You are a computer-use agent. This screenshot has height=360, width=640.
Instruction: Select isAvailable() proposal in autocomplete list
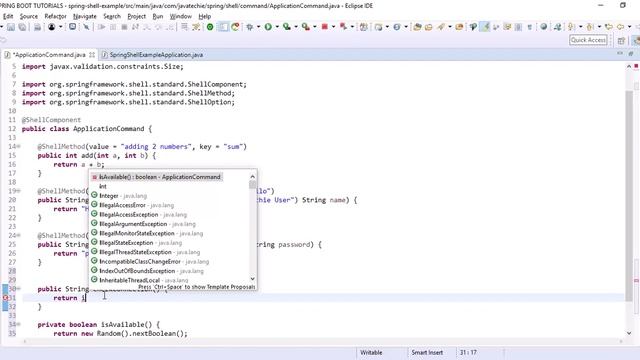click(157, 177)
